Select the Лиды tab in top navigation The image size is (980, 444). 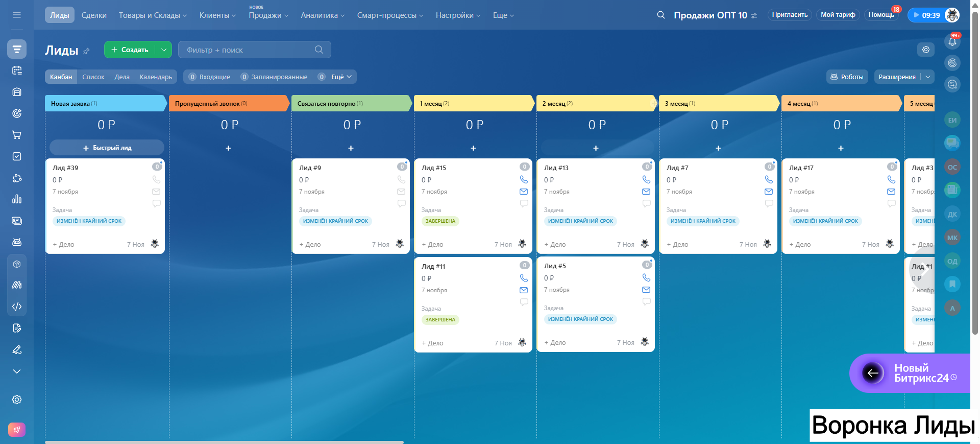coord(60,15)
